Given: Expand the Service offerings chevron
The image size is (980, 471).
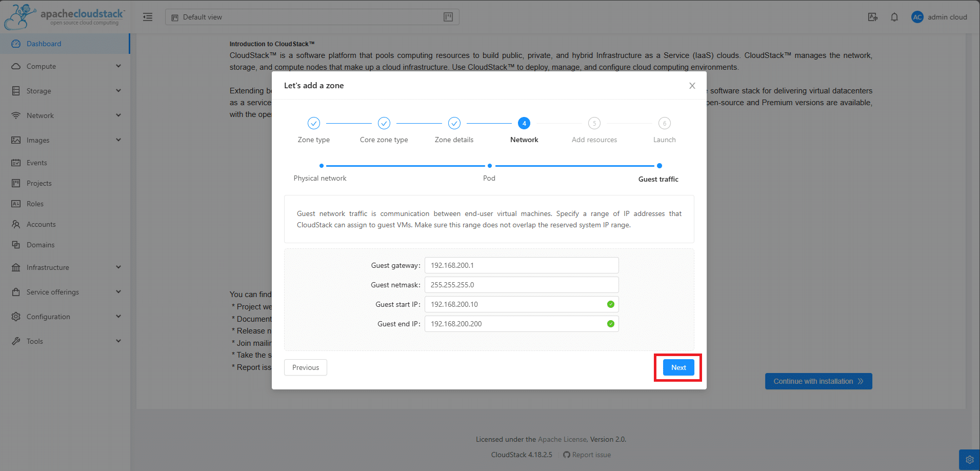Looking at the screenshot, I should click(x=118, y=292).
